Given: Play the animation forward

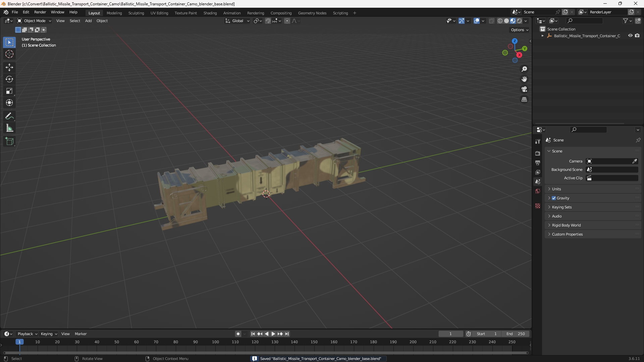Looking at the screenshot, I should point(273,334).
